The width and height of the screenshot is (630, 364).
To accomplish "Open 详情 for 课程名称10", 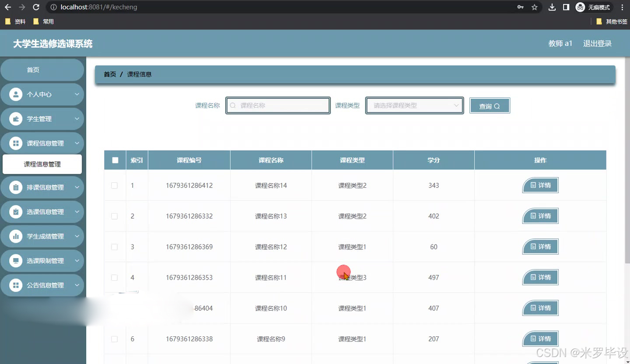I will click(x=540, y=308).
